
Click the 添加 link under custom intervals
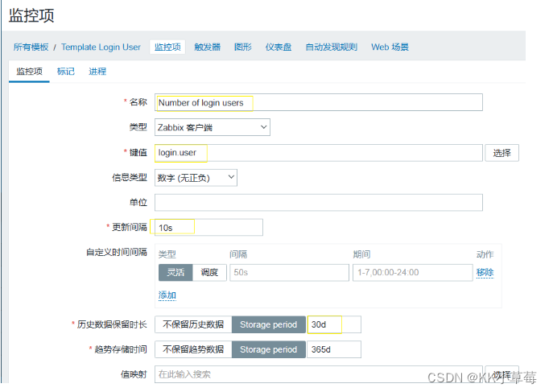(167, 295)
